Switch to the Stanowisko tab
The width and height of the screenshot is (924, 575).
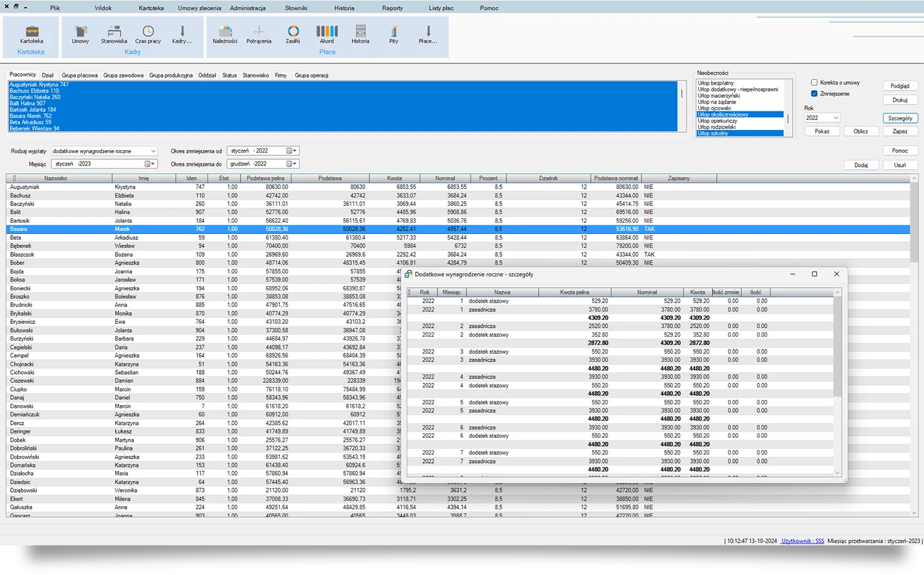255,75
